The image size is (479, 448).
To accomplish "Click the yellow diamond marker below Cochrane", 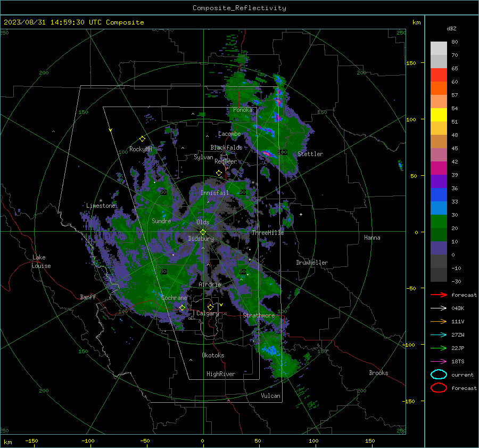I will [x=183, y=307].
